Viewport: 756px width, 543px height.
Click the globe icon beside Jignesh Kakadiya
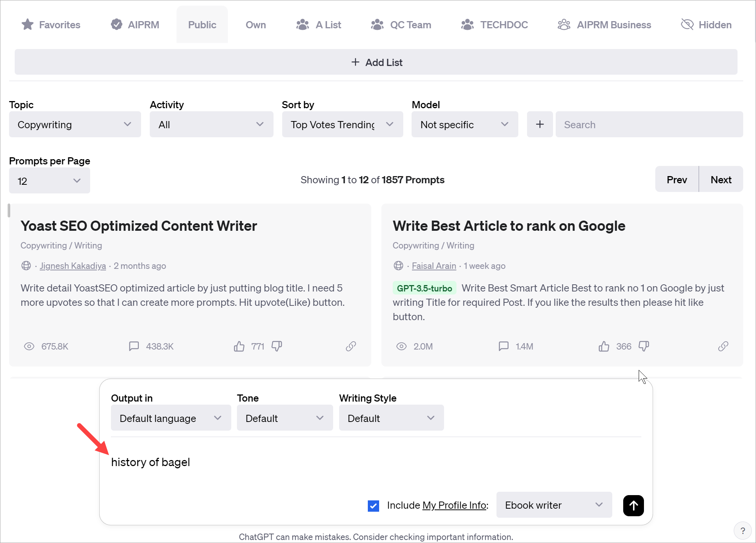coord(26,265)
